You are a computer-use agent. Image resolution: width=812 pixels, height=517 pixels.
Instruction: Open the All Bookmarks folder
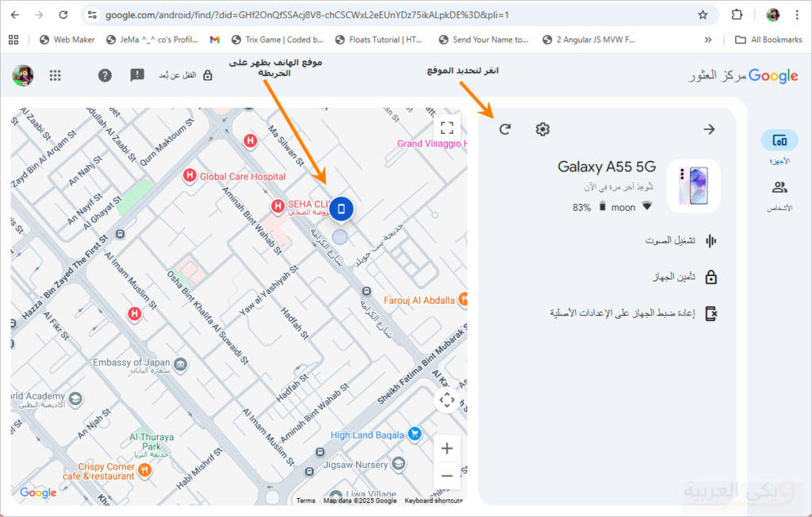tap(768, 40)
